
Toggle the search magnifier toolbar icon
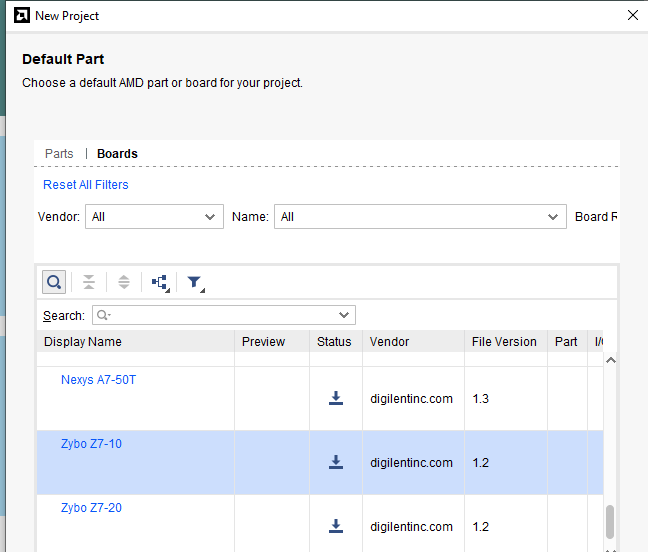click(x=54, y=283)
